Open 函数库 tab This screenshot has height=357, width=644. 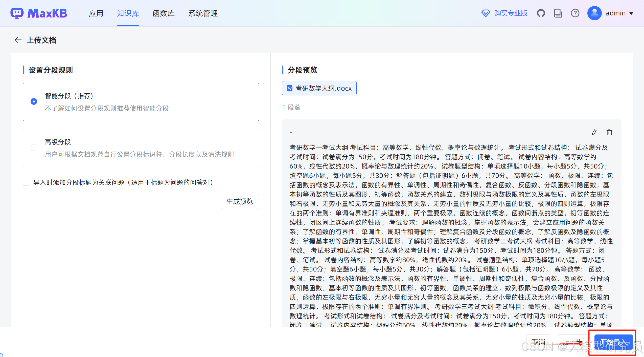coord(164,13)
